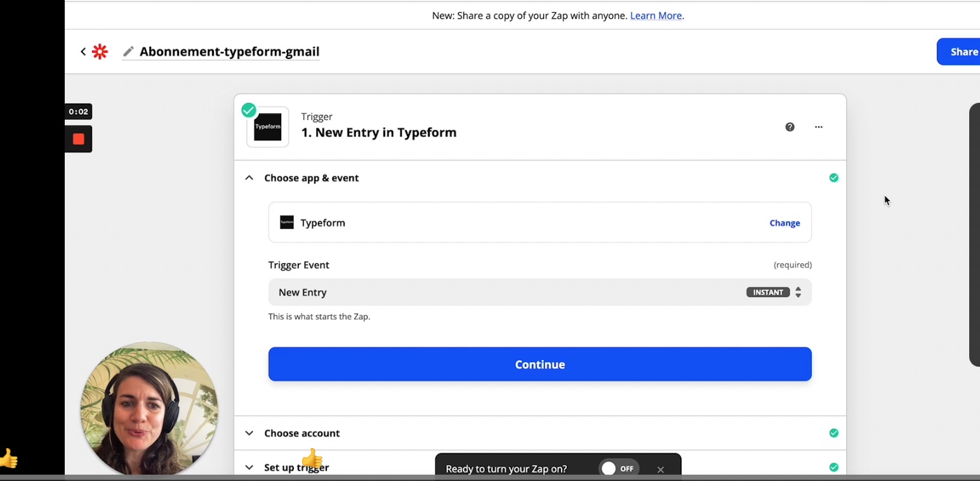The width and height of the screenshot is (980, 481).
Task: Toggle the Zap on/off switch
Action: 618,468
